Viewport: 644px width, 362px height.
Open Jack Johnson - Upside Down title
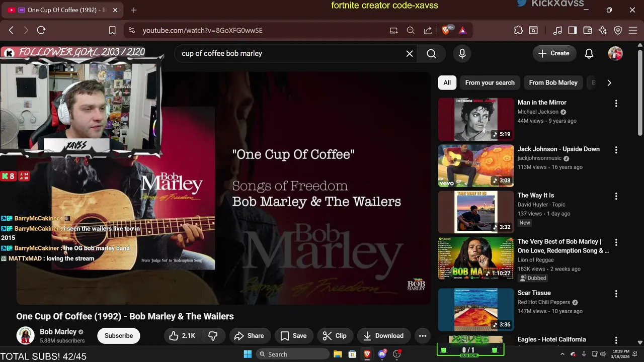pyautogui.click(x=558, y=149)
